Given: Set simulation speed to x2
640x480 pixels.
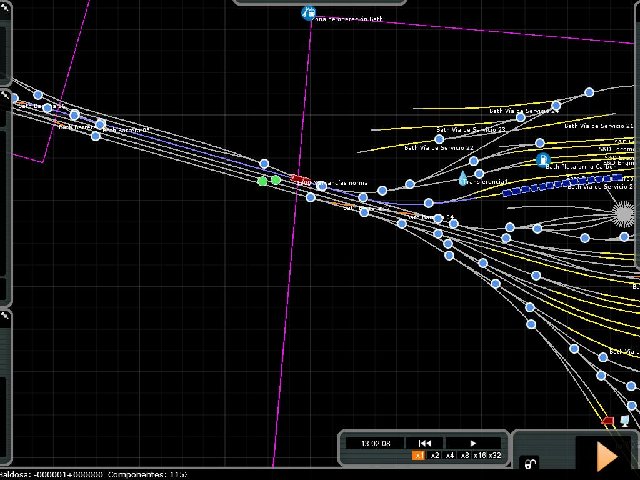Looking at the screenshot, I should point(435,456).
